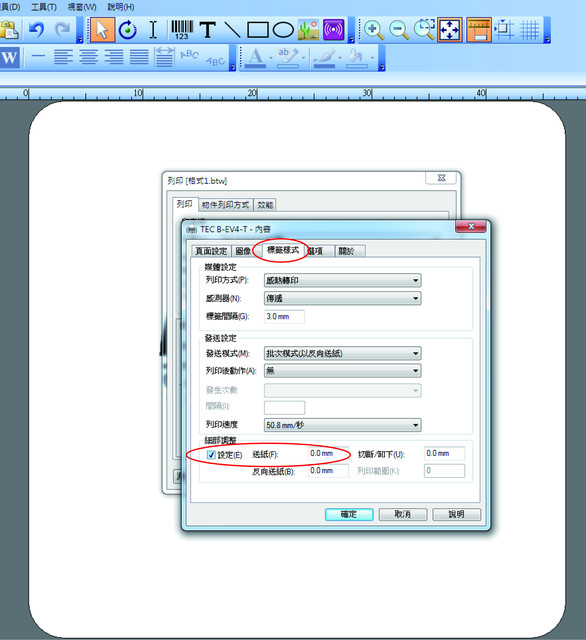586x640 pixels.
Task: Click the 取消 button
Action: [403, 514]
